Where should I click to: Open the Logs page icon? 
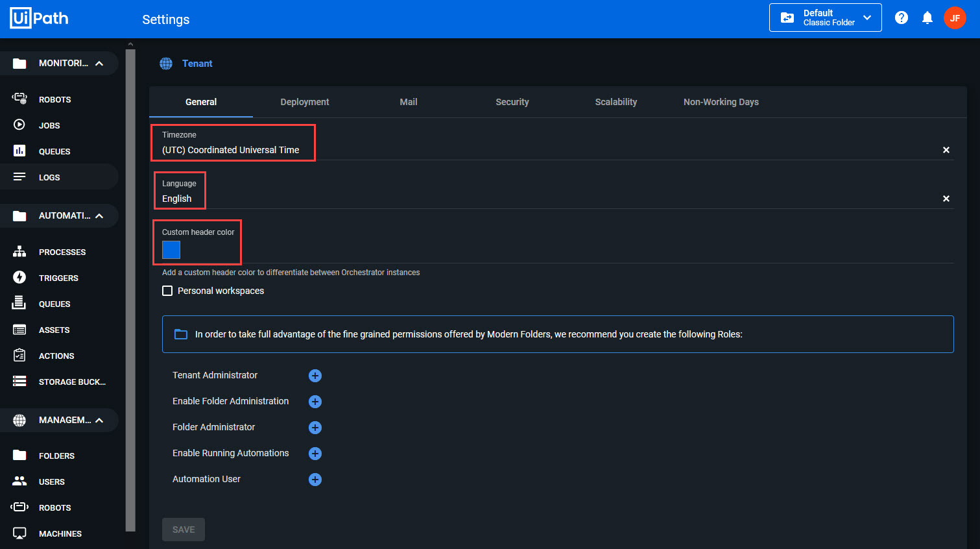(x=19, y=177)
